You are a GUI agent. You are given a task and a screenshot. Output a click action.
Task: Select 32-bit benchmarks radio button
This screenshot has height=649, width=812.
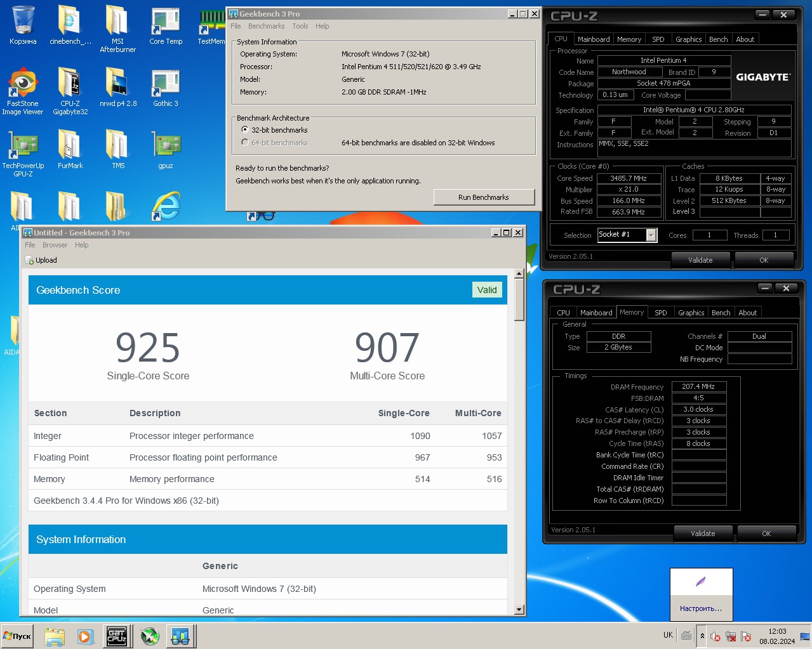coord(245,129)
